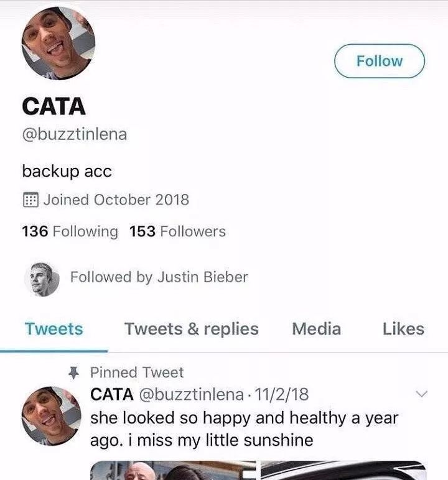Click the 'Followed by Justin Bieber' text
This screenshot has width=448, height=480.
[x=159, y=277]
